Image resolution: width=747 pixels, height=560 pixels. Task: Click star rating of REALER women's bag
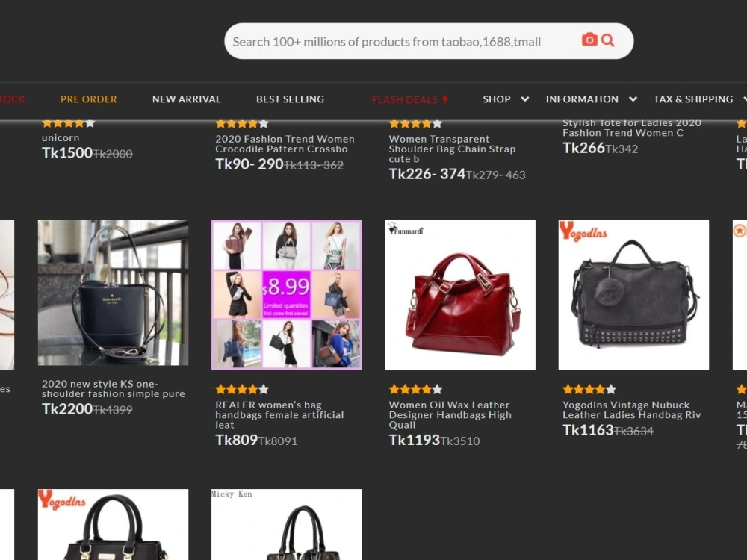[242, 390]
